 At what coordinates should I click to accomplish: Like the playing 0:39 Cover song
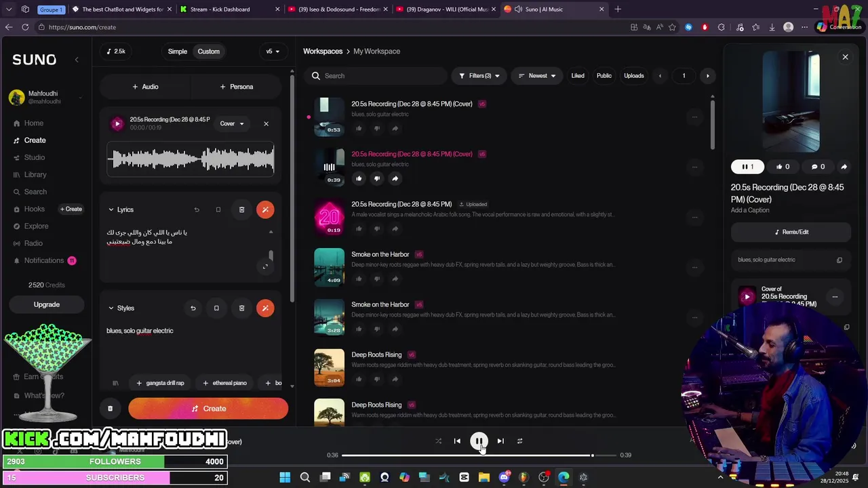[x=359, y=178]
